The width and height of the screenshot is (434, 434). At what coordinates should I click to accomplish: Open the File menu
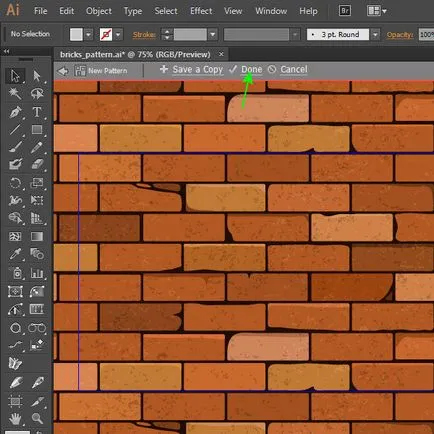(x=41, y=11)
